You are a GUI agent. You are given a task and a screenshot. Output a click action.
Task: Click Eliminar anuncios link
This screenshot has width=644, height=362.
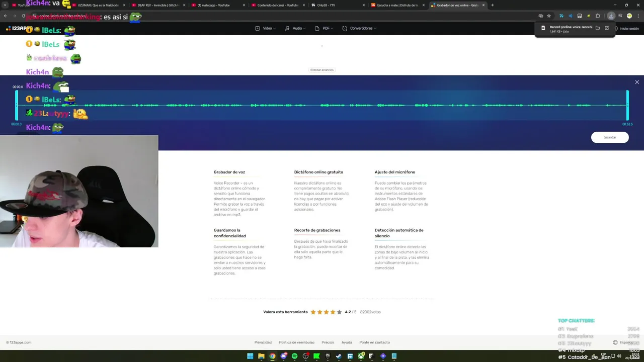tap(322, 70)
